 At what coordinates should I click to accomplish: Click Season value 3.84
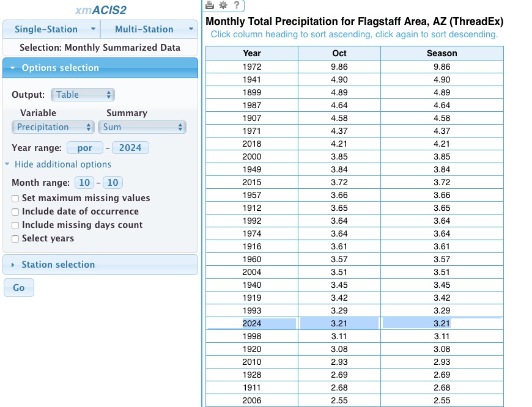click(x=441, y=170)
